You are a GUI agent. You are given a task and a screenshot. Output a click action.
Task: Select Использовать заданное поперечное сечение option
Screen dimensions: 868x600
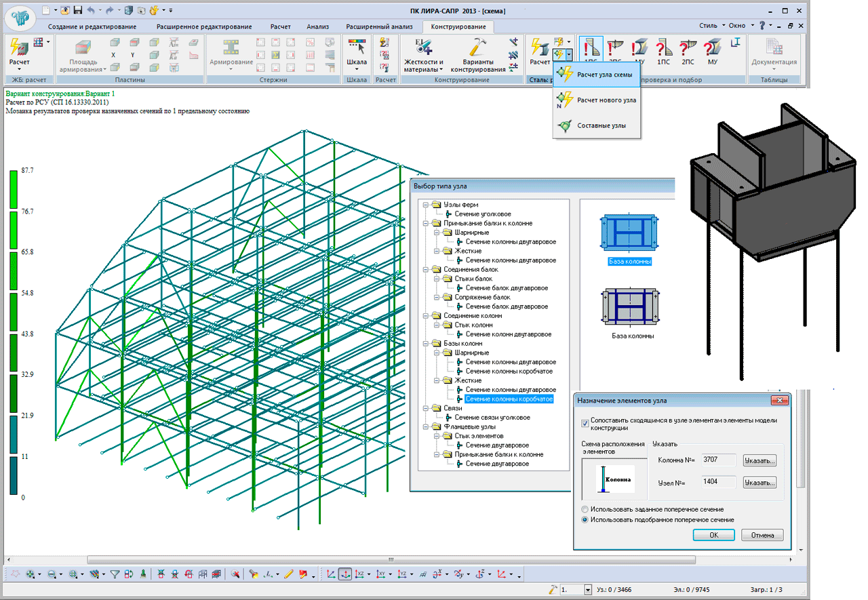coord(585,509)
